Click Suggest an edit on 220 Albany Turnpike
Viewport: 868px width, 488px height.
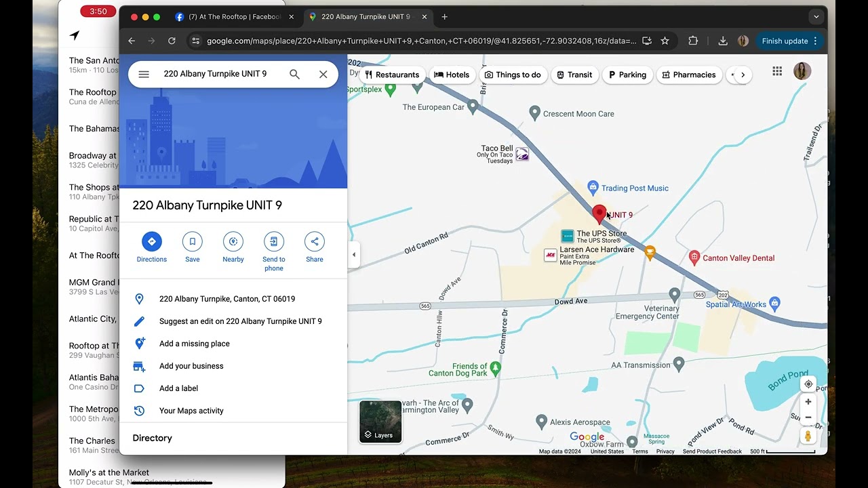point(234,321)
